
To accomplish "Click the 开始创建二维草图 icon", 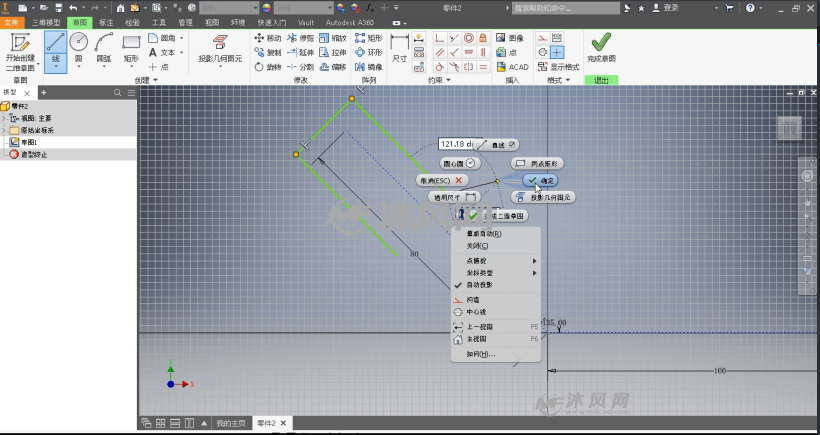I will (x=20, y=43).
